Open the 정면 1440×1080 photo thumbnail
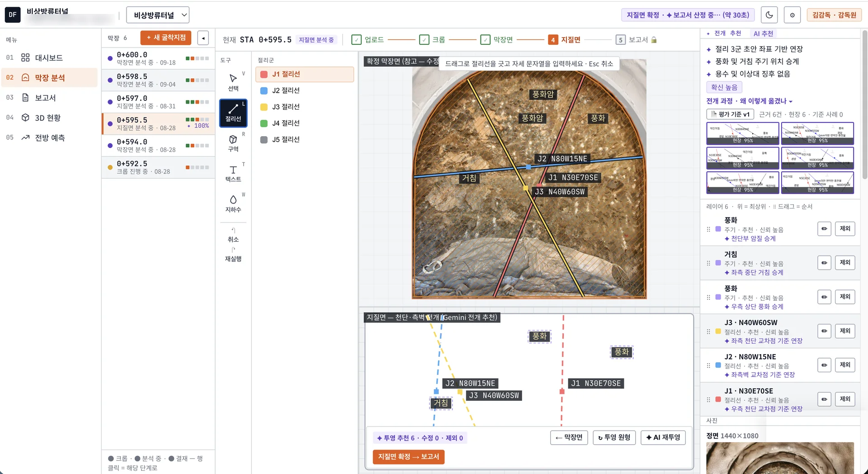 click(x=780, y=458)
